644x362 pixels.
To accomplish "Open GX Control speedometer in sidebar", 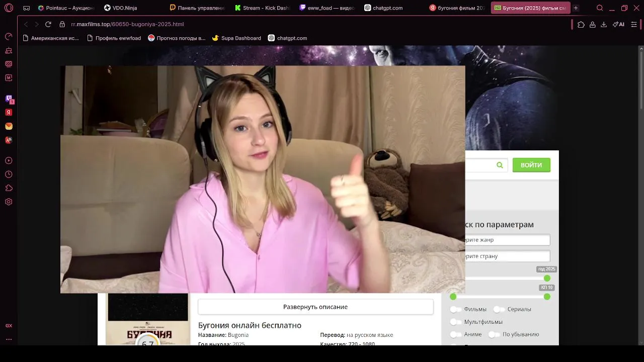I will (9, 37).
